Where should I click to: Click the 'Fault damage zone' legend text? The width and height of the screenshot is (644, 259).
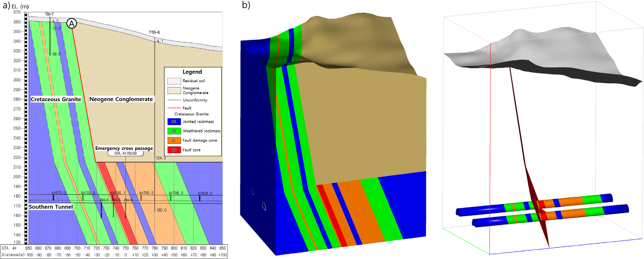[x=200, y=140]
